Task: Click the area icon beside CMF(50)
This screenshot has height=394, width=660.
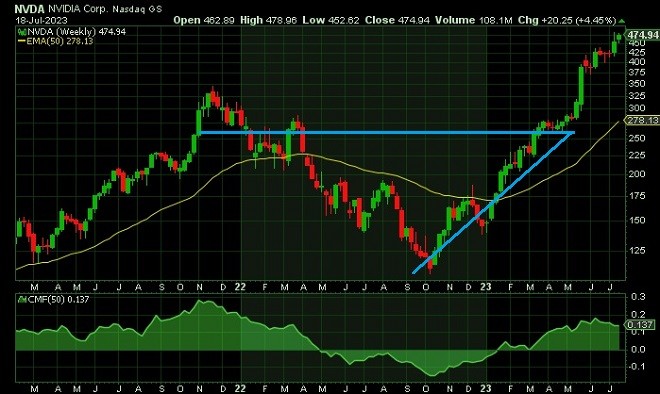Action: point(21,299)
